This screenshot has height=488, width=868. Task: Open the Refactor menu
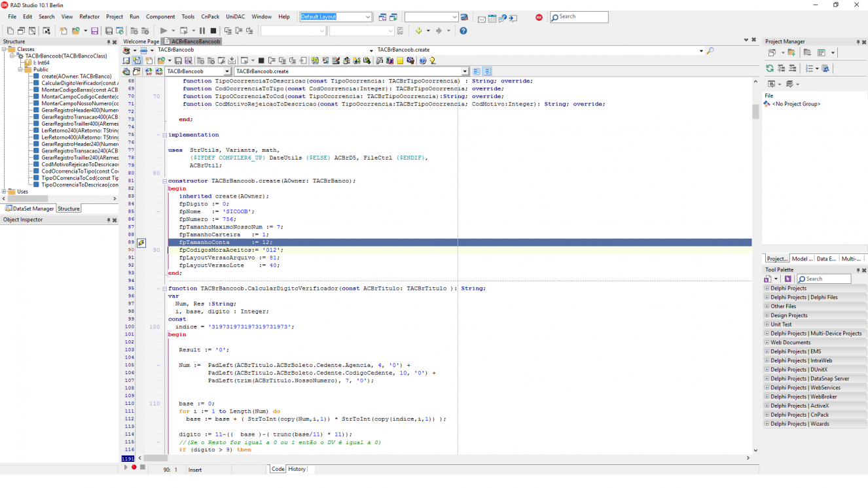90,16
